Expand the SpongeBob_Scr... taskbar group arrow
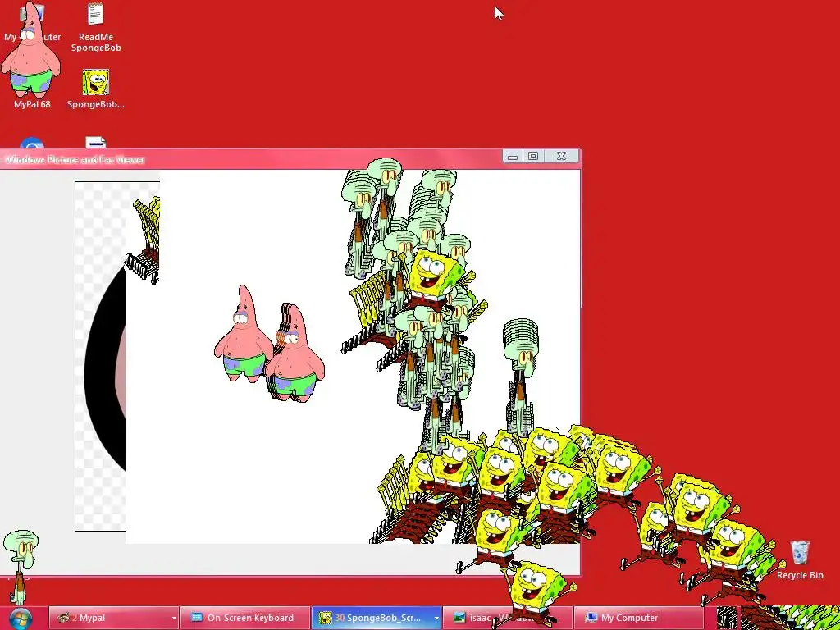This screenshot has width=840, height=630. click(436, 619)
